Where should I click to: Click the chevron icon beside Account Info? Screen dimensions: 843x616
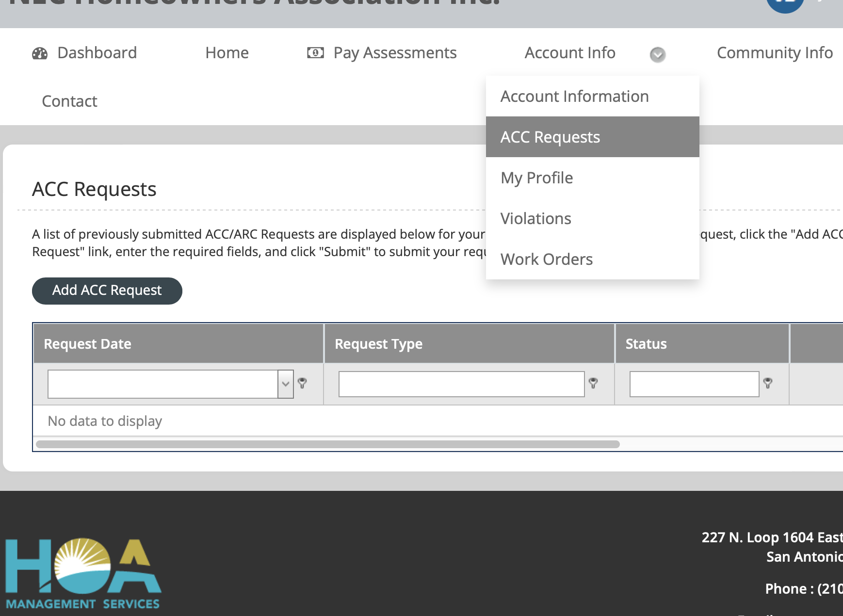pyautogui.click(x=657, y=55)
